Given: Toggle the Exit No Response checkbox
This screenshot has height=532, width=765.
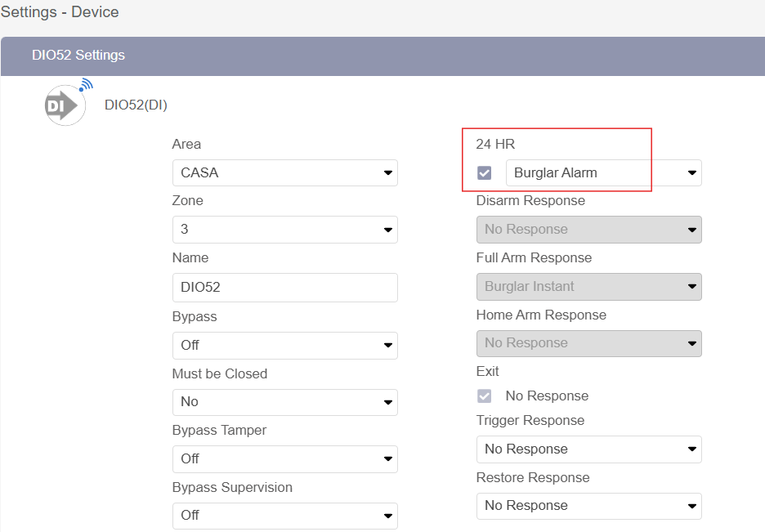Looking at the screenshot, I should click(x=485, y=396).
